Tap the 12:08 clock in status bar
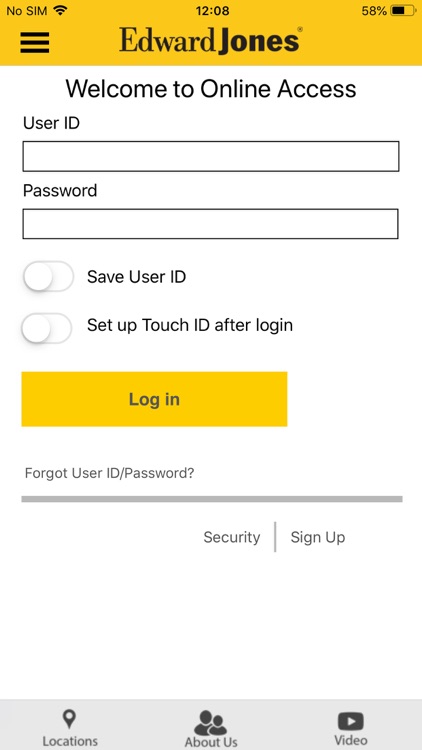The width and height of the screenshot is (422, 750). (212, 11)
